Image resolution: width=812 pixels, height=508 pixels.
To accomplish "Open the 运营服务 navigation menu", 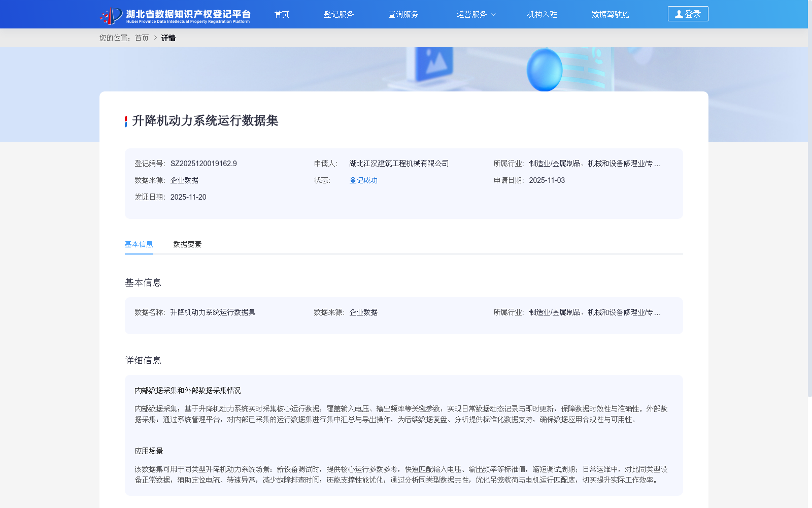I will pos(471,14).
